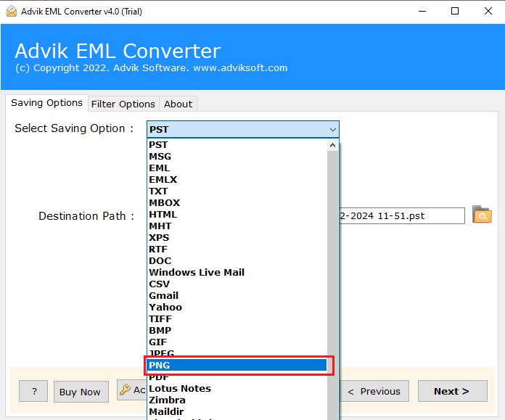Image resolution: width=505 pixels, height=420 pixels.
Task: Click the question mark help button
Action: (x=33, y=391)
